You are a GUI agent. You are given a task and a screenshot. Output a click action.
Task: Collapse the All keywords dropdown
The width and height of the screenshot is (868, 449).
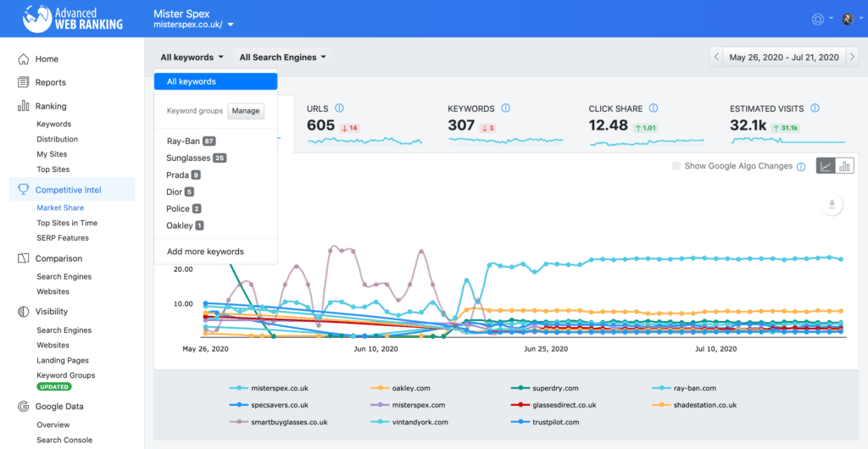pos(192,57)
